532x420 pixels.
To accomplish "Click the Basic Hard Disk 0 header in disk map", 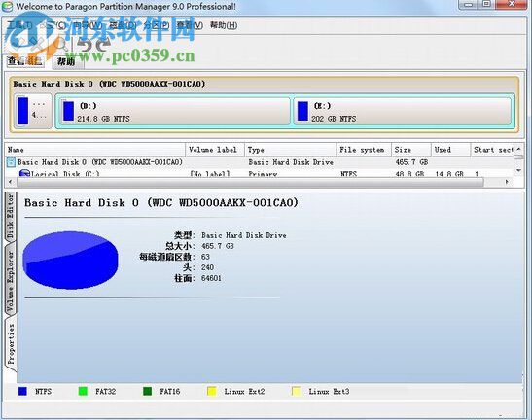I will 109,84.
